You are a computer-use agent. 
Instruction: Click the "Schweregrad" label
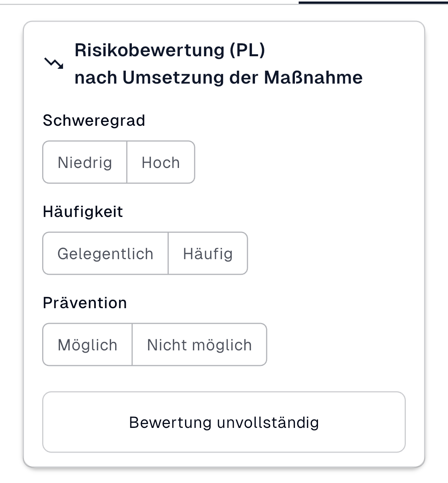pos(95,120)
